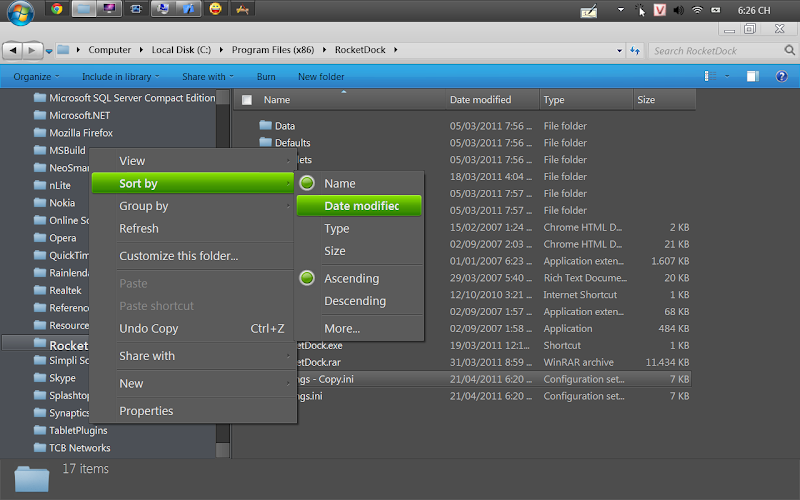
Task: Click New folder in the toolbar
Action: 321,77
